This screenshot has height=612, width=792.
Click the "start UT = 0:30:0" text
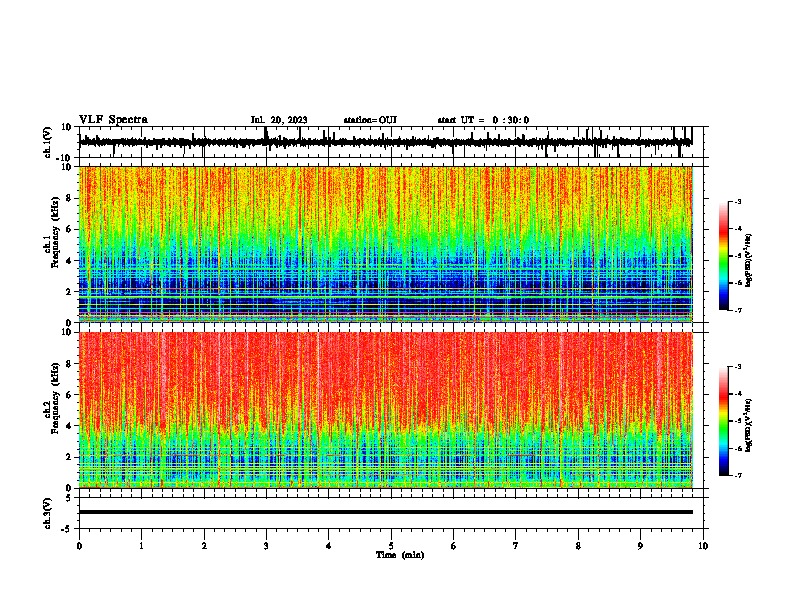tap(483, 120)
